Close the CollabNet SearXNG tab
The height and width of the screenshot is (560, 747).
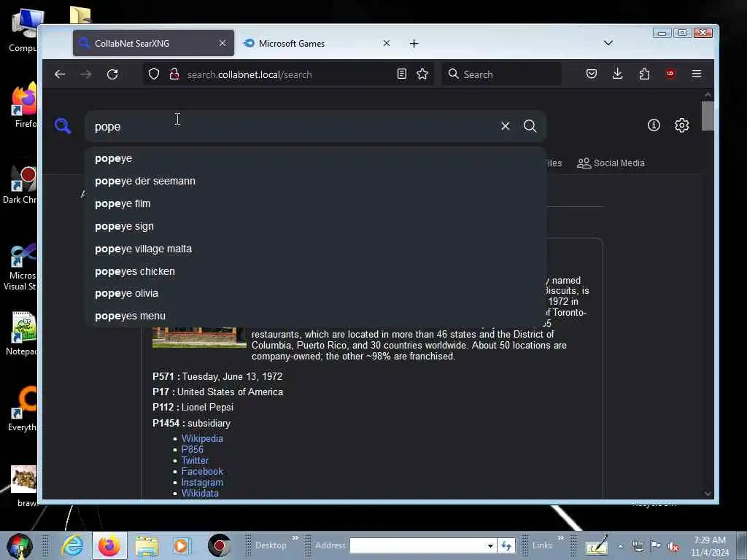222,43
